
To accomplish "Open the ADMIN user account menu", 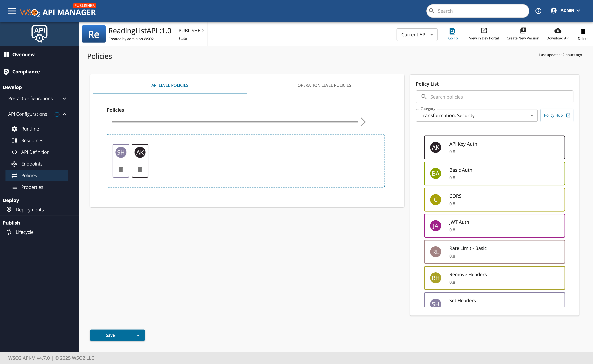I will click(565, 11).
